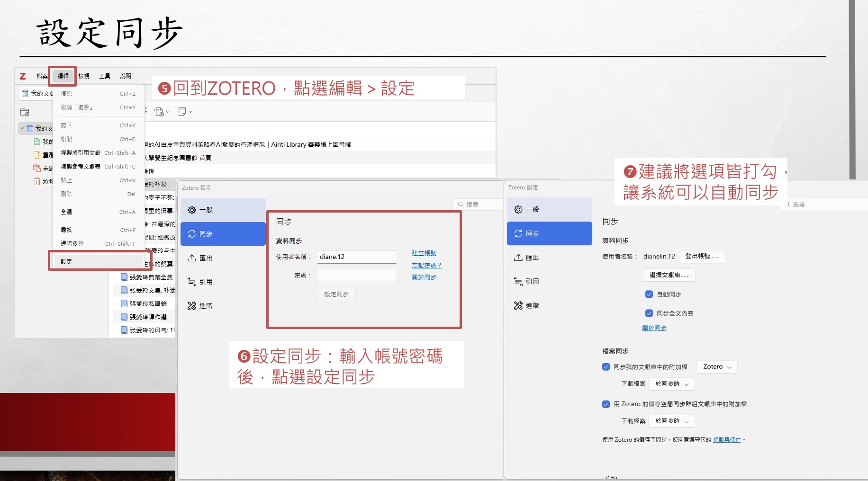This screenshot has width=868, height=481.
Task: Choose 全選 from the edit menu
Action: (x=99, y=212)
